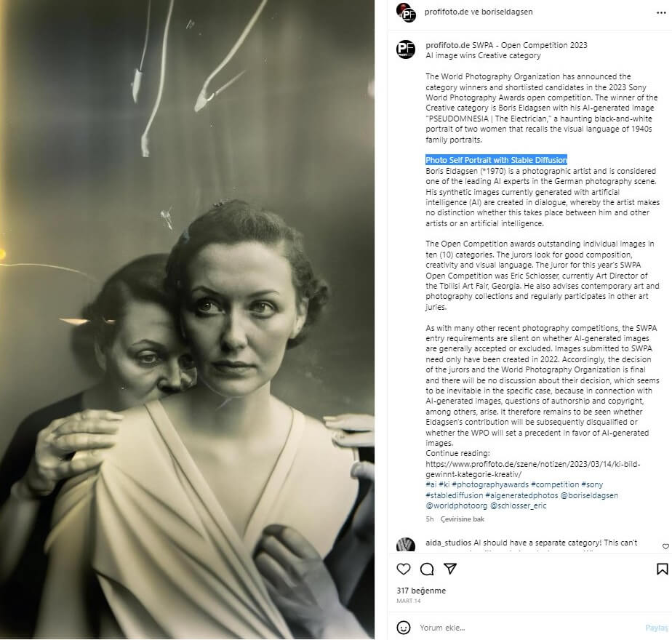
Task: Open the @schlosser_eric mention
Action: tap(518, 505)
